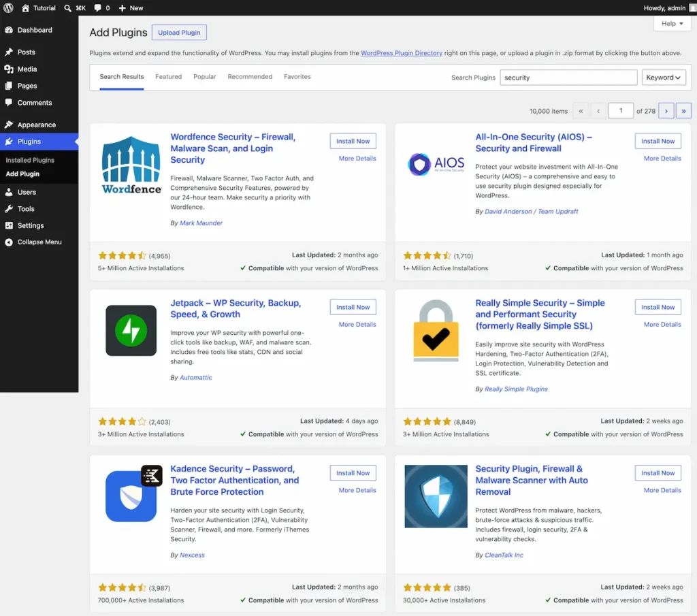Click the CleanTalk Security Plugin shield icon
This screenshot has width=697, height=616.
pos(436,496)
